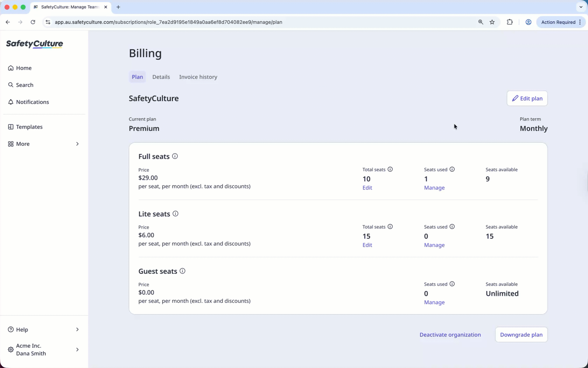The height and width of the screenshot is (368, 588).
Task: Close the SafetyCulture browser tab
Action: pos(106,7)
